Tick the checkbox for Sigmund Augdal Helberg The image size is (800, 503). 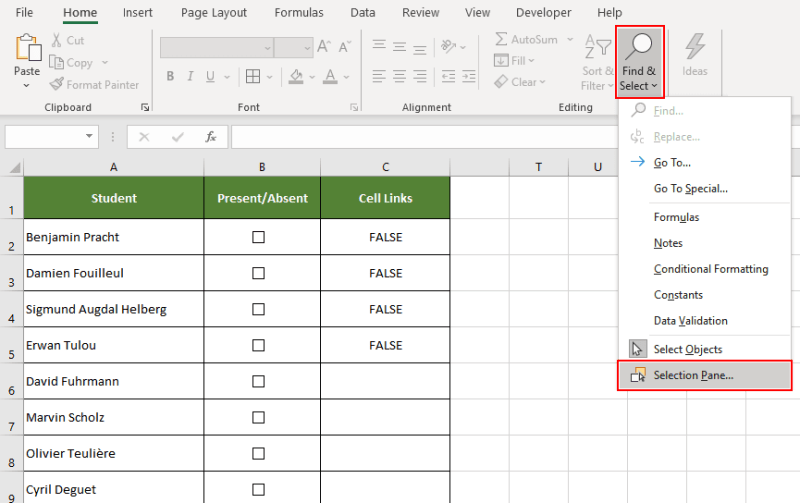[259, 309]
